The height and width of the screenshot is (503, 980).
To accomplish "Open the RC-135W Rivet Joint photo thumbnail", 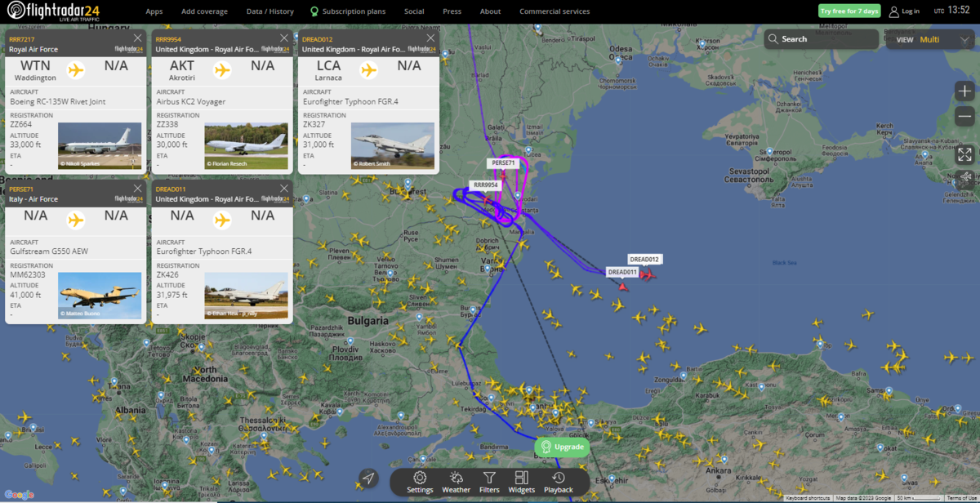I will 100,145.
